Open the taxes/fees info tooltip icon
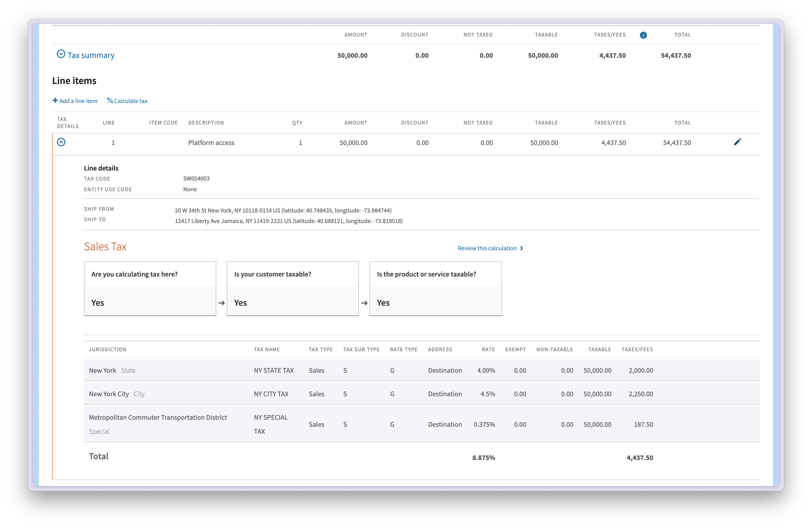 tap(643, 35)
